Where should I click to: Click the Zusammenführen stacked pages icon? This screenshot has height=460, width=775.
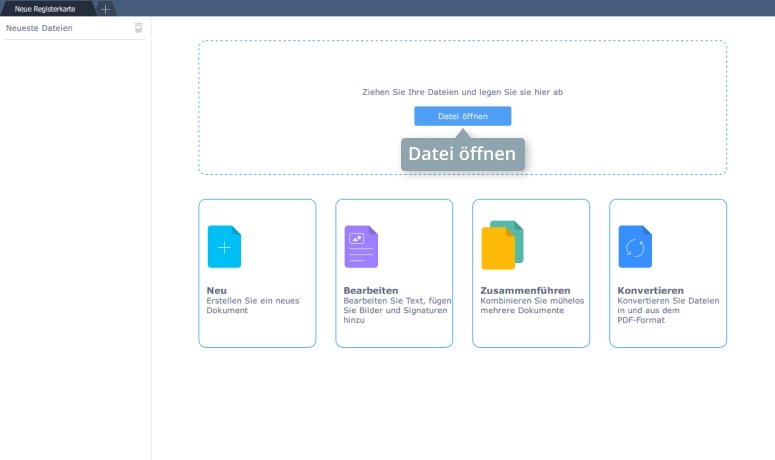coord(502,246)
